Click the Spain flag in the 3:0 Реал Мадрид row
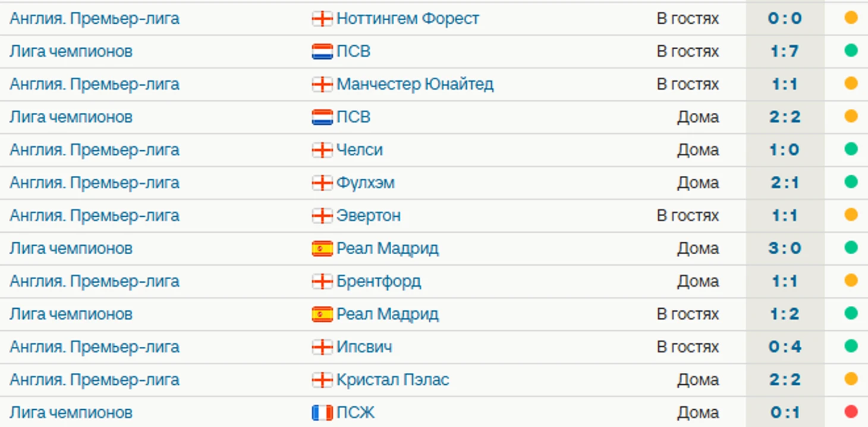The image size is (868, 427). point(322,249)
